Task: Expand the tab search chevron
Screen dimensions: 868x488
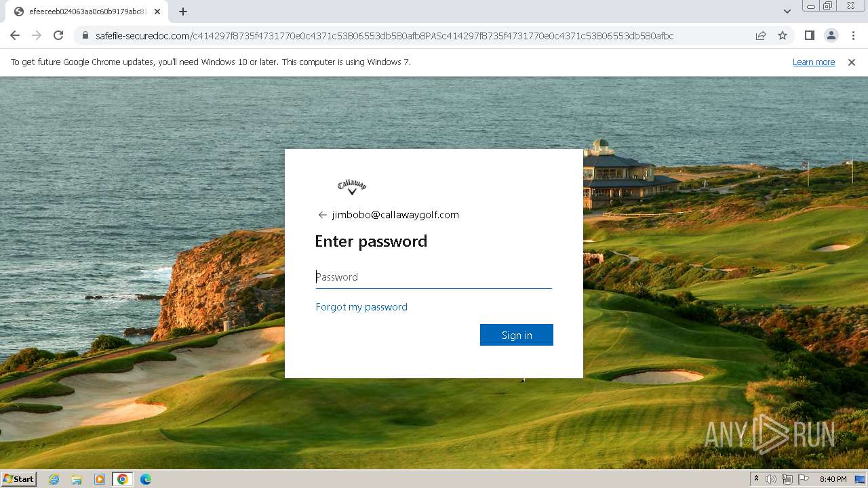Action: (x=787, y=12)
